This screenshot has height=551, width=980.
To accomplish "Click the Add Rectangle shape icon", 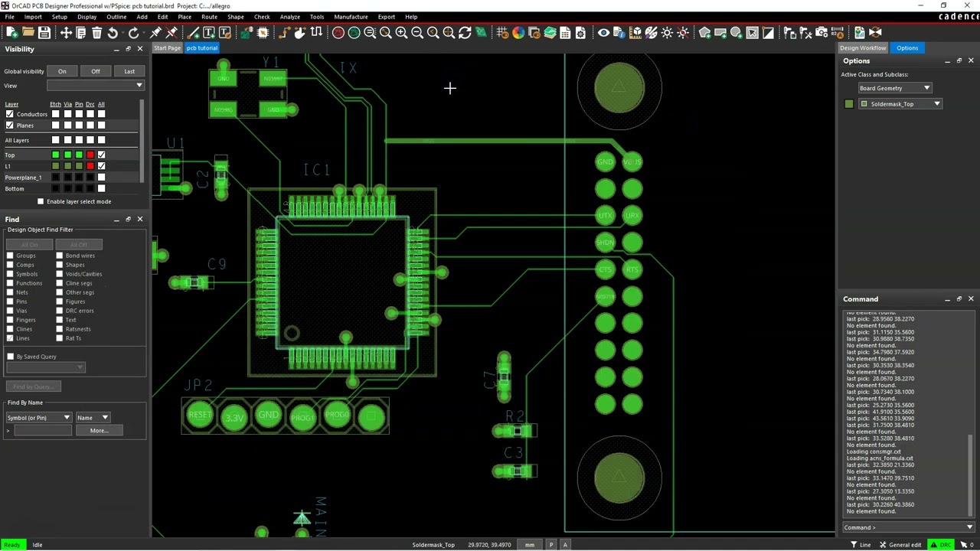I will click(x=720, y=33).
